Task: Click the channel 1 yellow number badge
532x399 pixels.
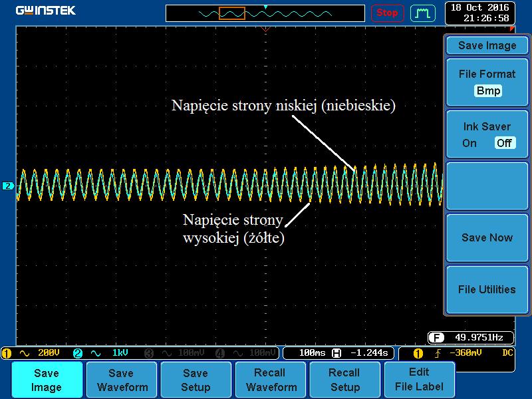Action: 7,353
